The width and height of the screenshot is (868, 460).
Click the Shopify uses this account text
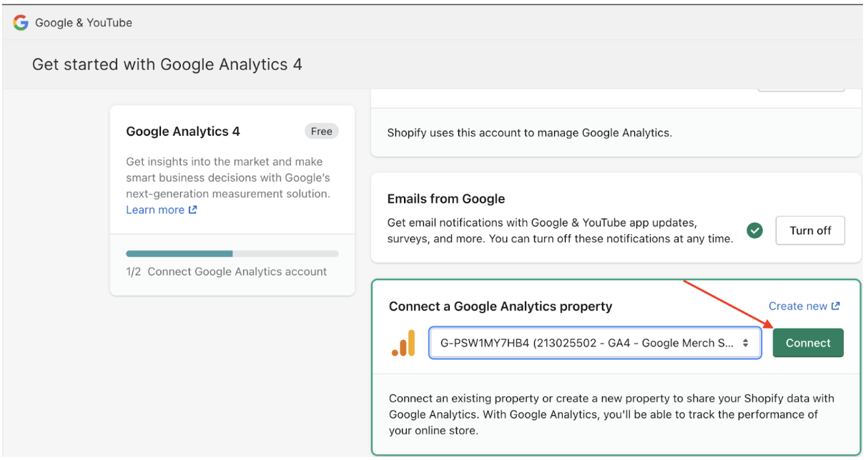point(530,133)
